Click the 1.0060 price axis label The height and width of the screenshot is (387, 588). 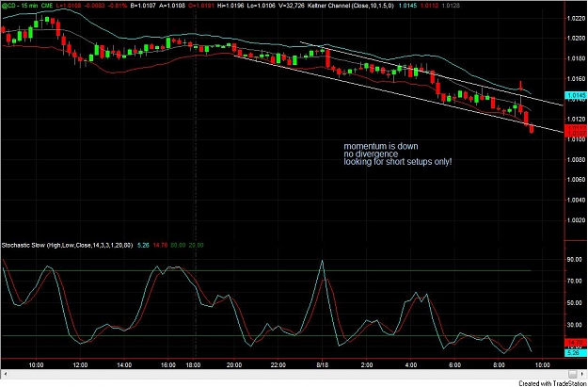tap(577, 180)
